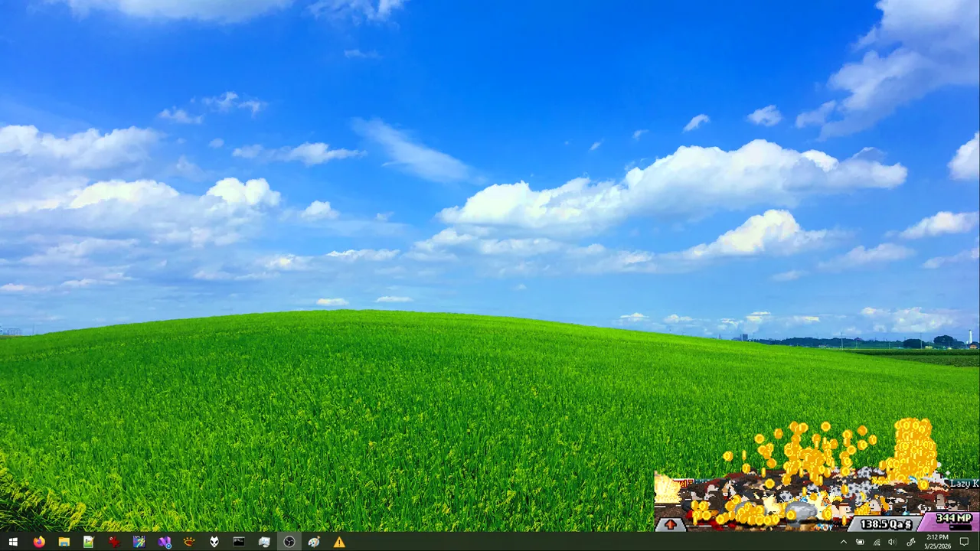Check the battery status tray icon
980x551 pixels.
point(860,542)
